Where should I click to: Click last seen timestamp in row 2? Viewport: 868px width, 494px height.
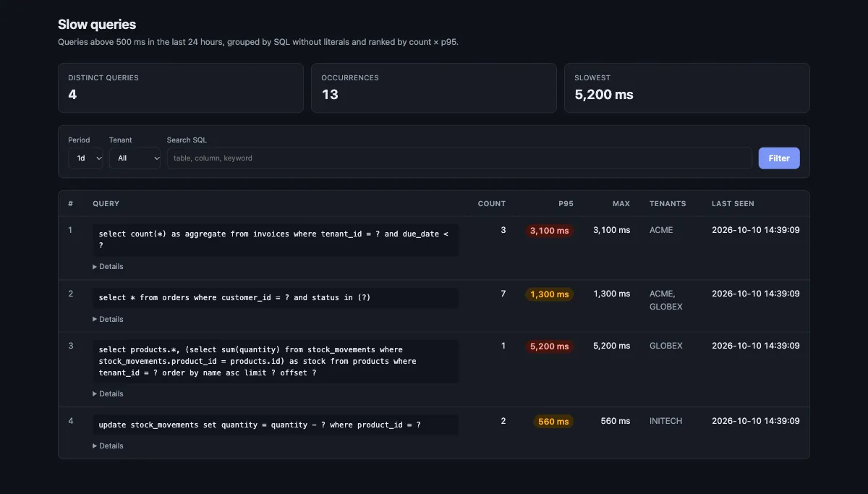pos(756,294)
